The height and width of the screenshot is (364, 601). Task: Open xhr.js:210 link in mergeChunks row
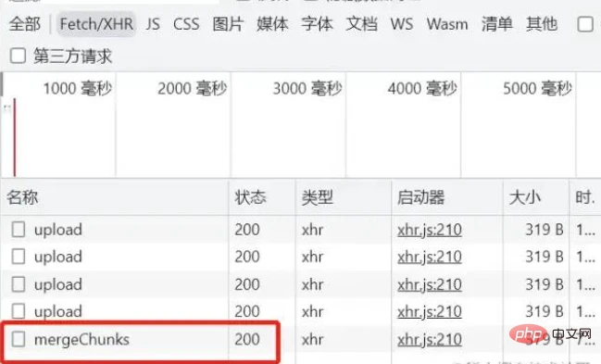pos(430,339)
